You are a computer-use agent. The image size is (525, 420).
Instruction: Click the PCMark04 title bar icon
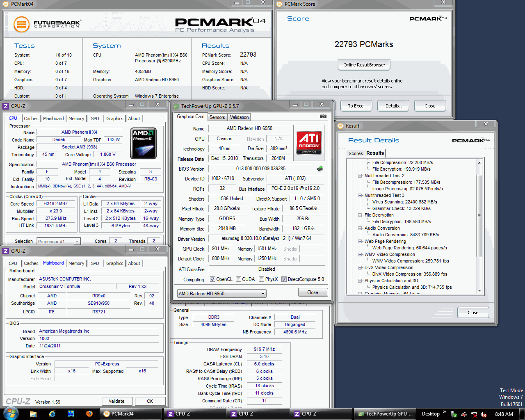pyautogui.click(x=6, y=4)
